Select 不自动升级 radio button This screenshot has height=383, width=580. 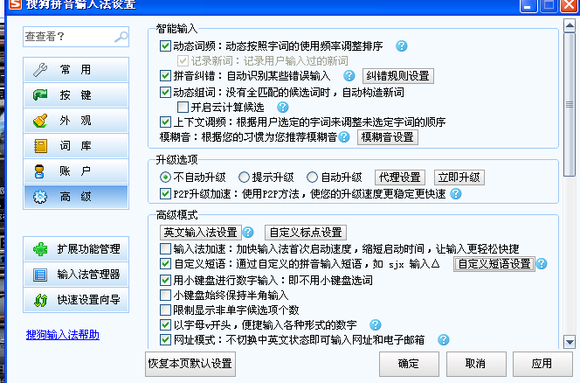(x=165, y=177)
